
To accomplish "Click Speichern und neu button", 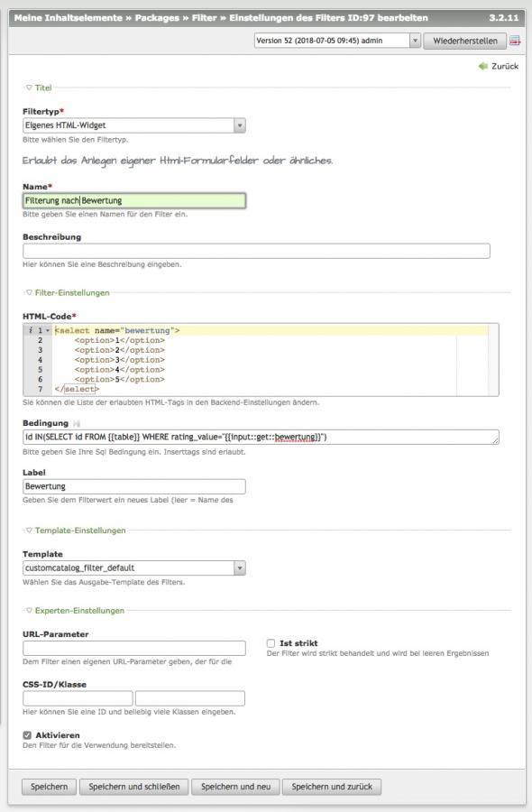I will [235, 787].
